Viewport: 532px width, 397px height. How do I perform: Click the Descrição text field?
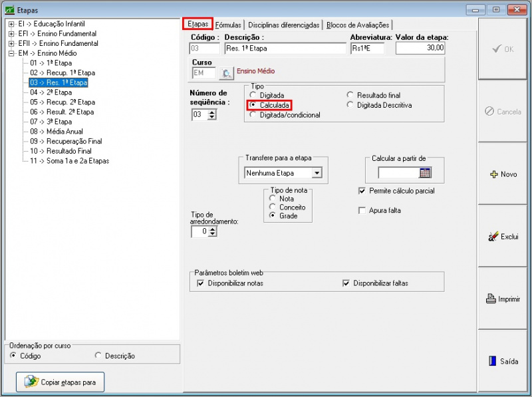pyautogui.click(x=285, y=49)
